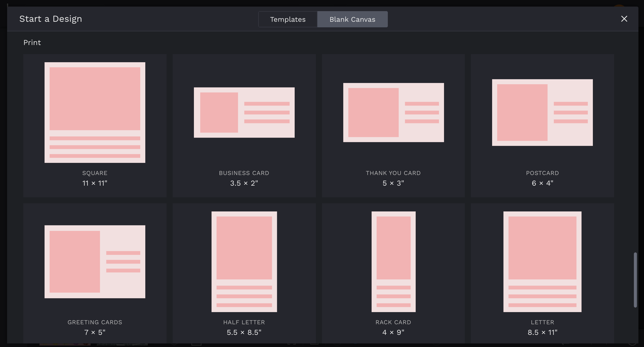Select the Blank Canvas tab
This screenshot has width=644, height=347.
(352, 19)
